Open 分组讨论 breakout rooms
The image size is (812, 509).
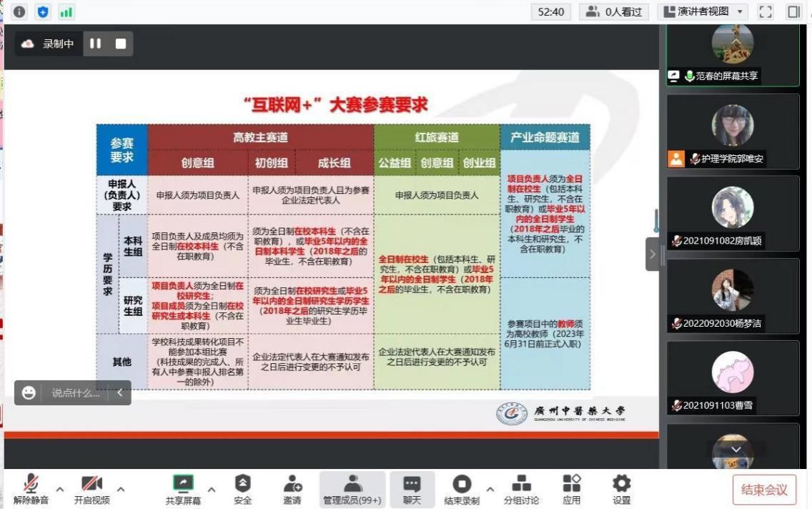pos(521,489)
